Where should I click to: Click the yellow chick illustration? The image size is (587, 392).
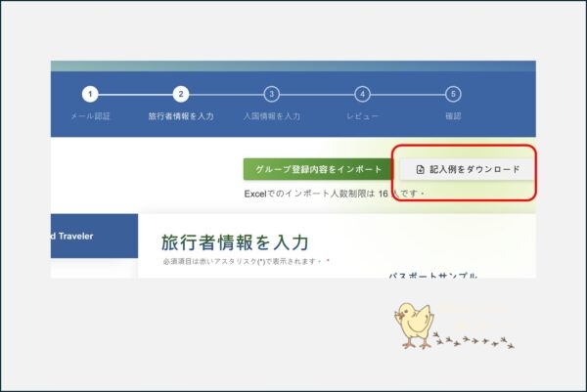point(413,326)
